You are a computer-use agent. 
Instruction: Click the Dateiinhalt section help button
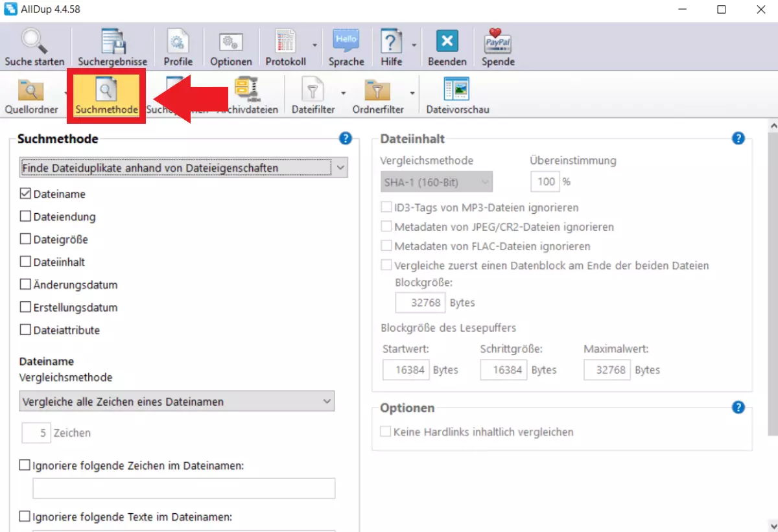[x=738, y=138]
